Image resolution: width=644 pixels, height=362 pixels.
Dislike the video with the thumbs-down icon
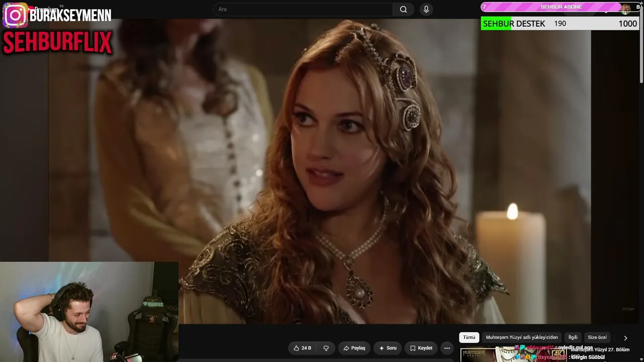326,348
